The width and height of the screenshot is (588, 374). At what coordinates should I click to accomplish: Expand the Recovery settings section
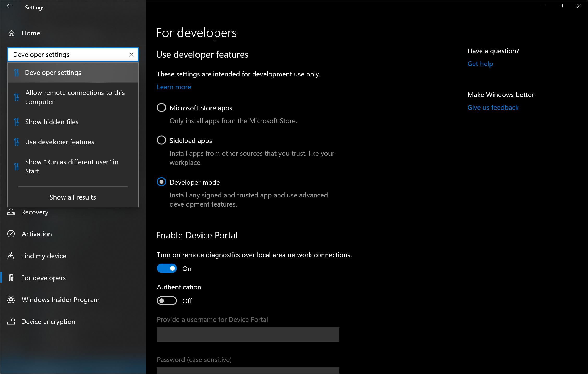(35, 212)
